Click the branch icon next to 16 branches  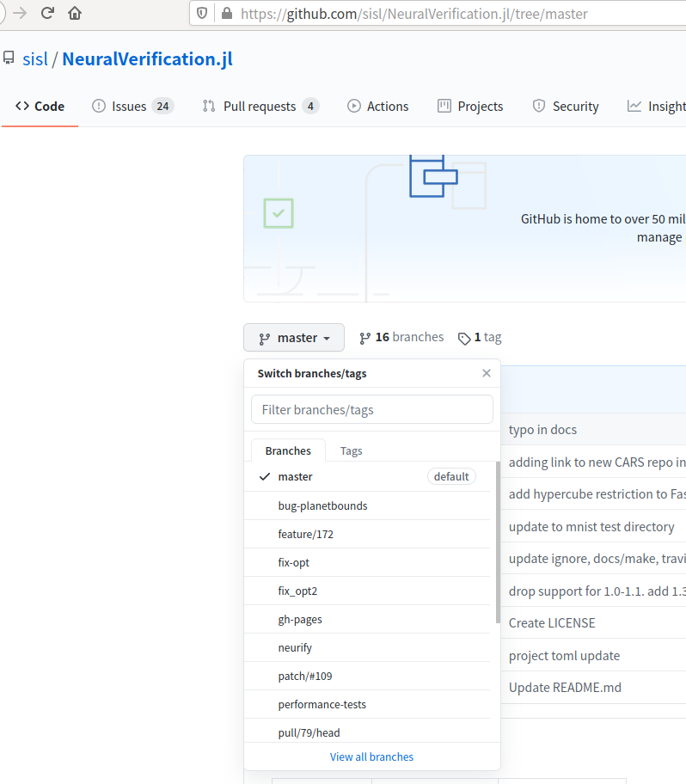365,339
